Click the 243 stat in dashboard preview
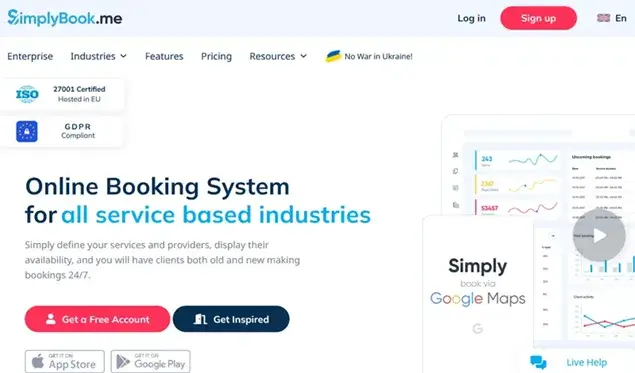This screenshot has width=635, height=373. (x=487, y=159)
